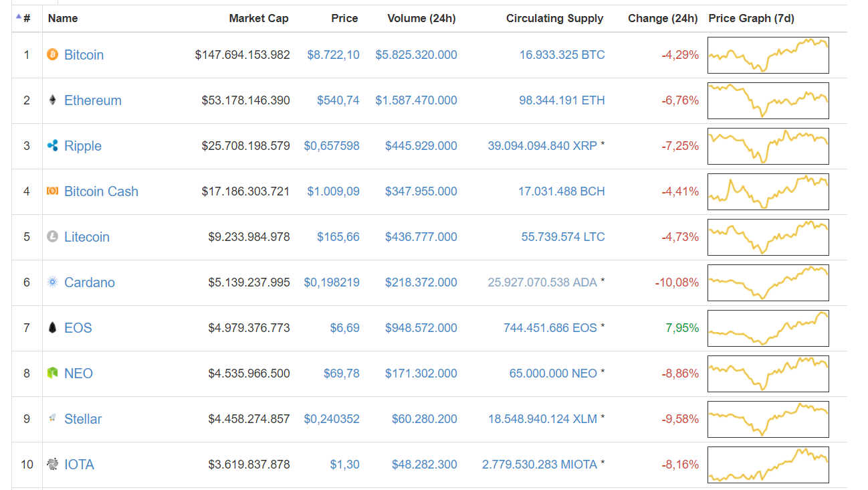
Task: Select Bitcoin market cap $147.694.153.982
Action: 243,55
